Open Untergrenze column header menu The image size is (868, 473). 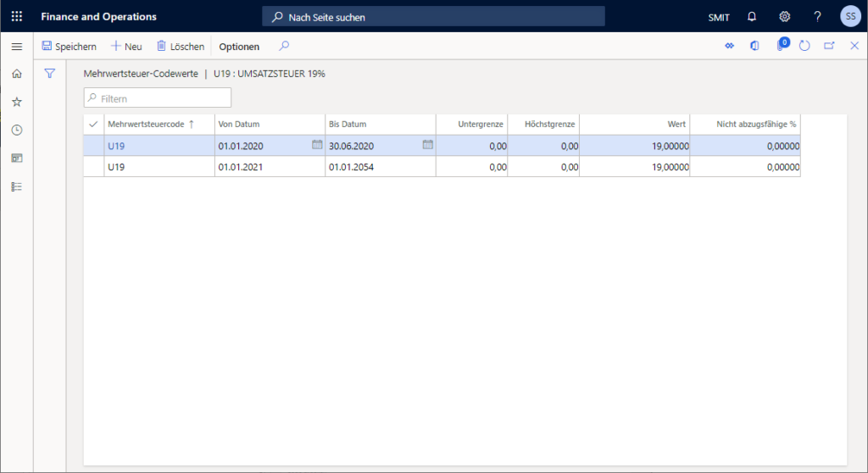pyautogui.click(x=471, y=124)
